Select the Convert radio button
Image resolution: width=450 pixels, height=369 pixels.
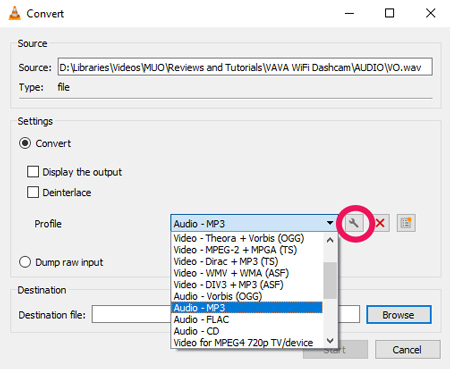25,143
